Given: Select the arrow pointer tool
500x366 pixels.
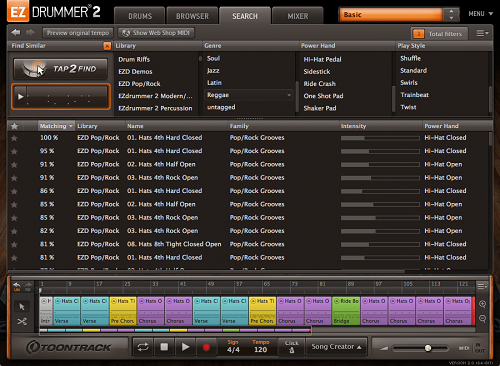Looking at the screenshot, I should [x=22, y=307].
